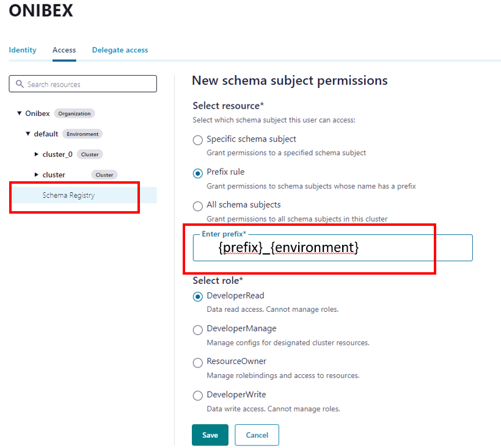Select the DeveloperRead role
501x448 pixels.
[198, 297]
